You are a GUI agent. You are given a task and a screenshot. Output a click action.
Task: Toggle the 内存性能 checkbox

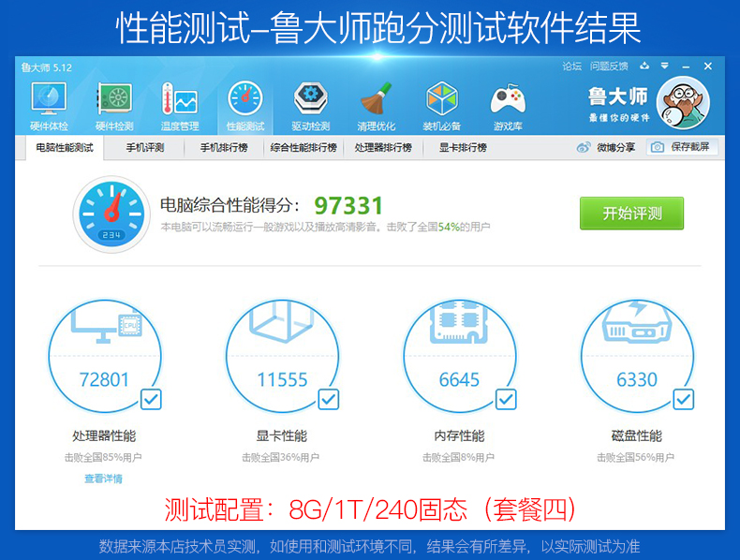click(x=506, y=400)
